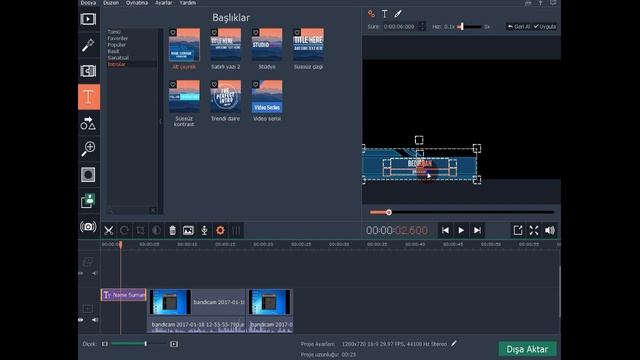Open the Filters magic wand tab
The width and height of the screenshot is (640, 360).
[x=88, y=45]
